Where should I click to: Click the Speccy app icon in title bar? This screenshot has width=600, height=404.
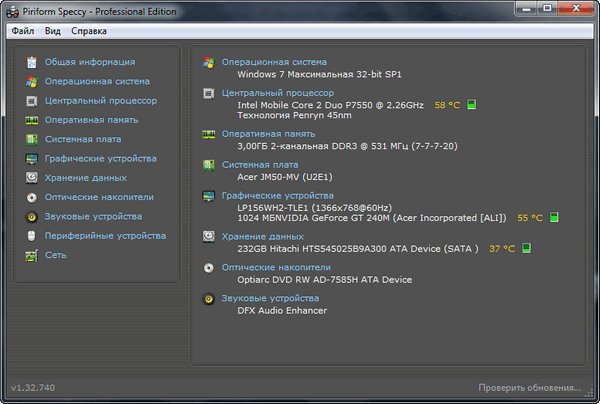[x=12, y=12]
